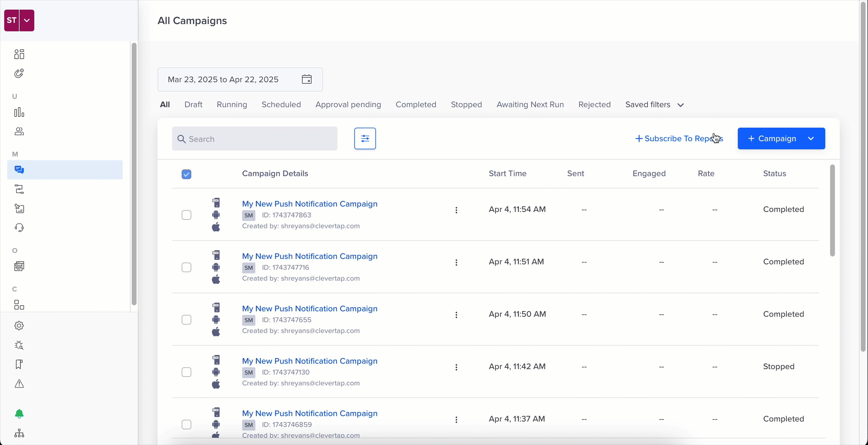Open the blocks icon under section C
This screenshot has width=868, height=445.
(x=19, y=305)
